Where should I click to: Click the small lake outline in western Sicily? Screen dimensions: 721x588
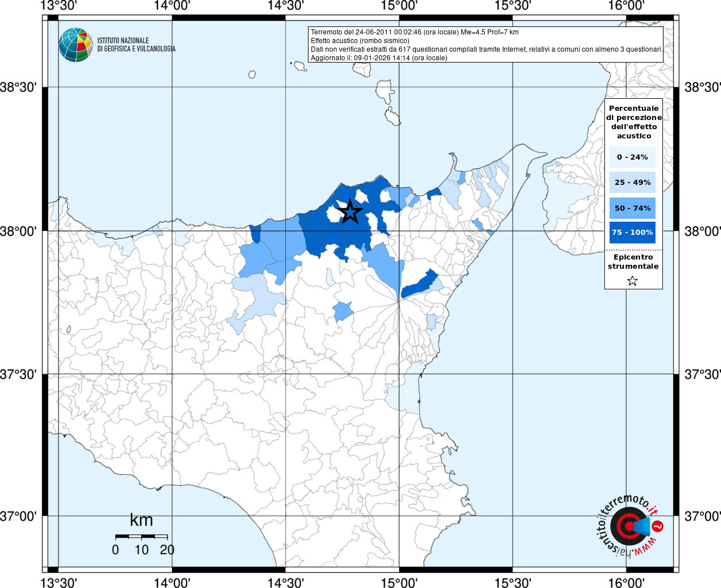click(68, 330)
